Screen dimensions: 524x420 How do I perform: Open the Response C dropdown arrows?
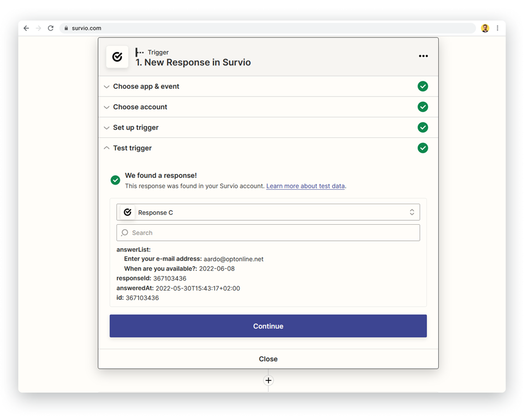(x=412, y=213)
